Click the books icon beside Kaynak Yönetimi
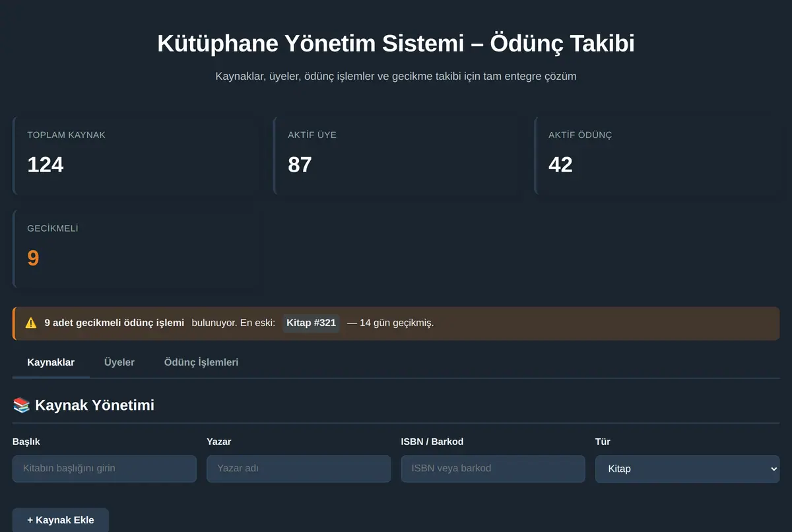 tap(22, 405)
